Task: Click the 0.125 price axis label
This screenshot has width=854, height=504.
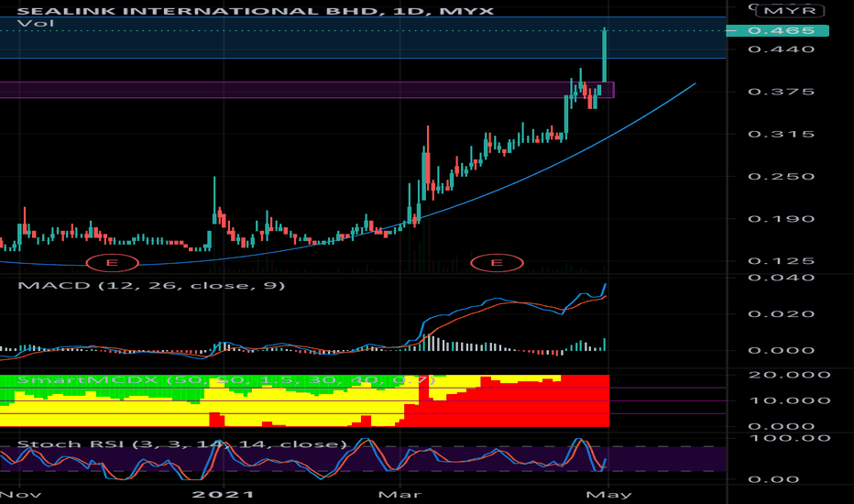Action: [x=781, y=261]
